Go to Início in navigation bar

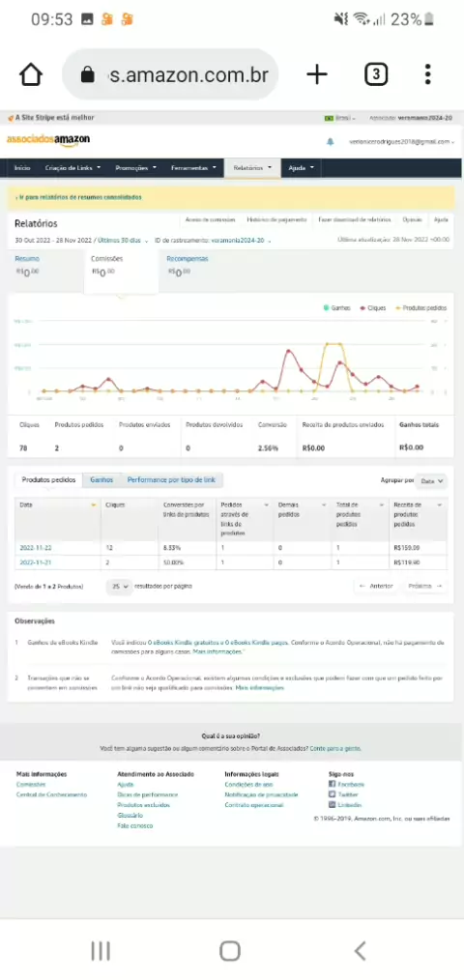(x=22, y=168)
